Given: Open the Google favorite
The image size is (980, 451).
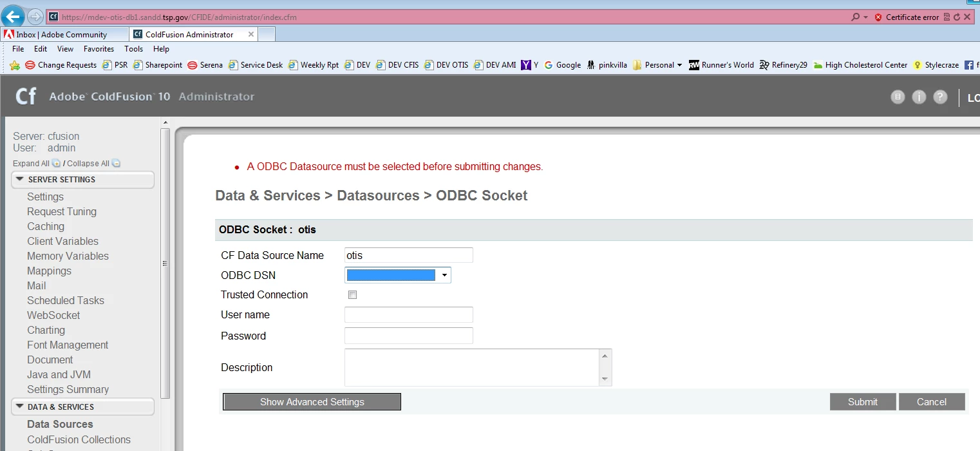Looking at the screenshot, I should coord(562,65).
